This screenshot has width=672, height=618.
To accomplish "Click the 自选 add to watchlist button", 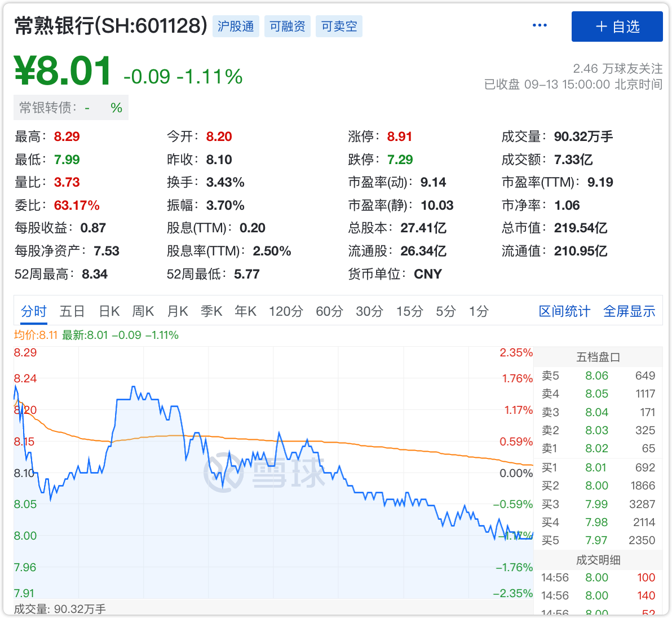I will tap(617, 27).
